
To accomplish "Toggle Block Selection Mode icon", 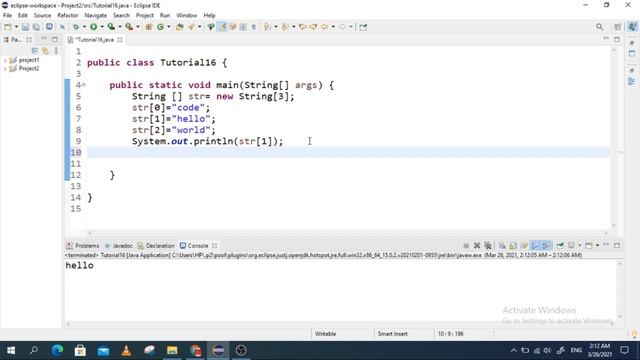I will coord(243,27).
